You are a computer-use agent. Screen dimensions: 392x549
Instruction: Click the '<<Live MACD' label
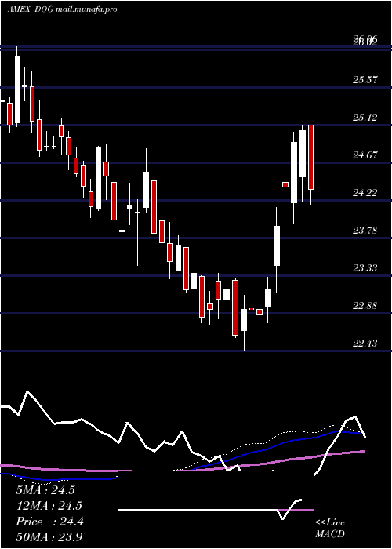(x=330, y=529)
